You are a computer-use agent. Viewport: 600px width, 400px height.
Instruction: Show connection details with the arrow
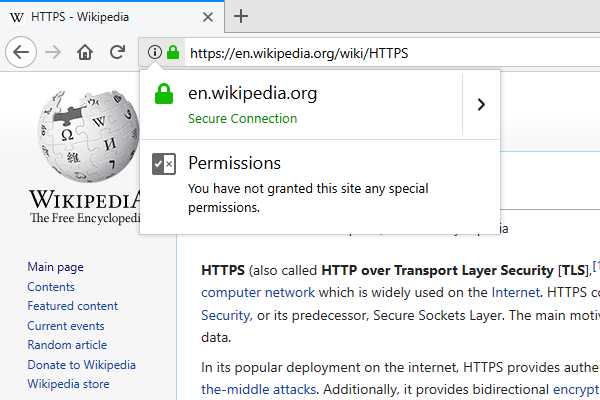click(481, 104)
